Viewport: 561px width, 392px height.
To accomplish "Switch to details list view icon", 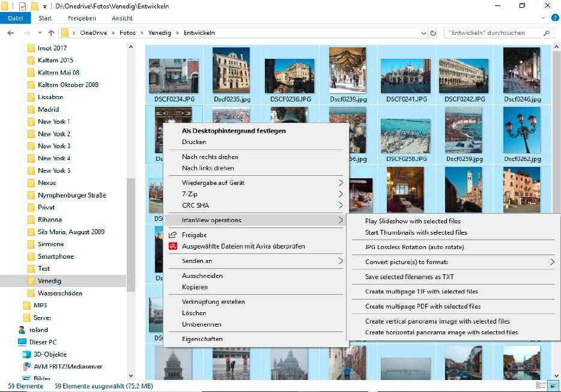I will [x=541, y=385].
